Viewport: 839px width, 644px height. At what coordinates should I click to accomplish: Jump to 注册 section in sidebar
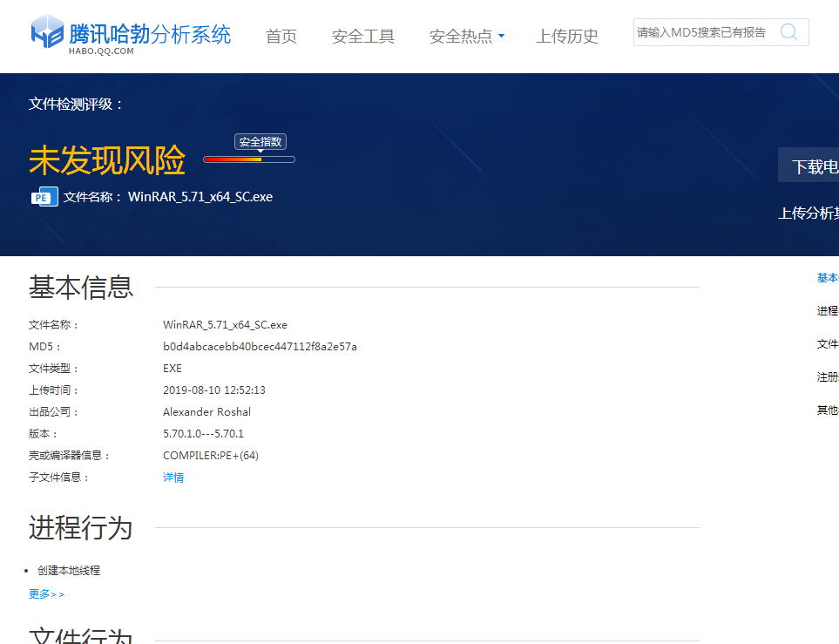coord(827,377)
